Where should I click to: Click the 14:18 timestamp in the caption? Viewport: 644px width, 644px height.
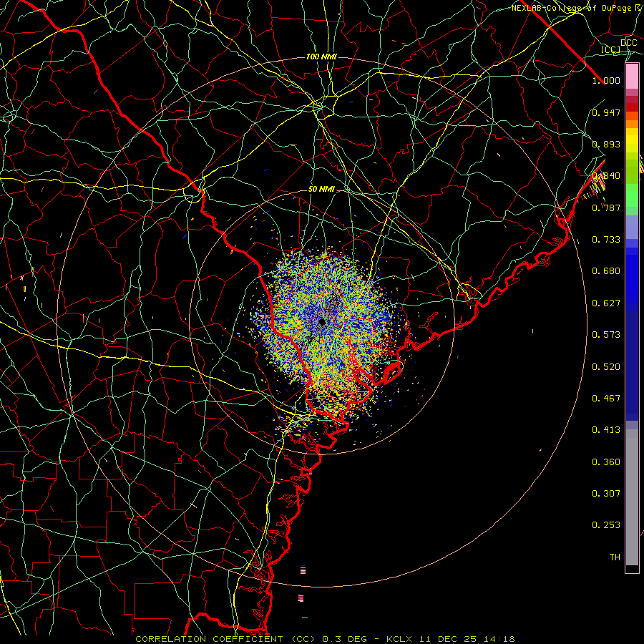tap(499, 639)
